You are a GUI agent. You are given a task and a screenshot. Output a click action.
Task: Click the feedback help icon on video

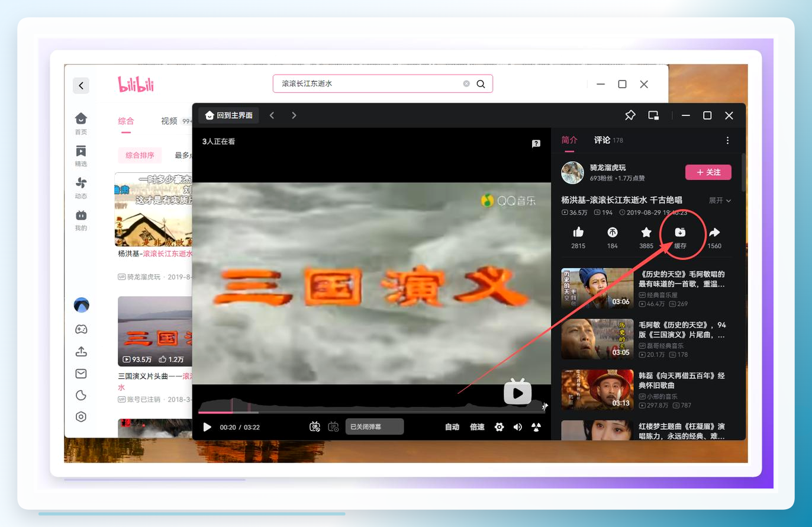[x=536, y=143]
